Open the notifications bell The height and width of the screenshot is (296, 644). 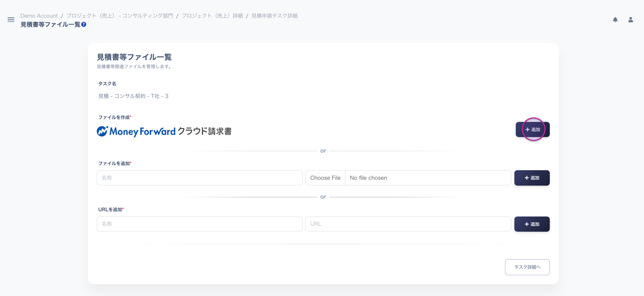(x=615, y=20)
